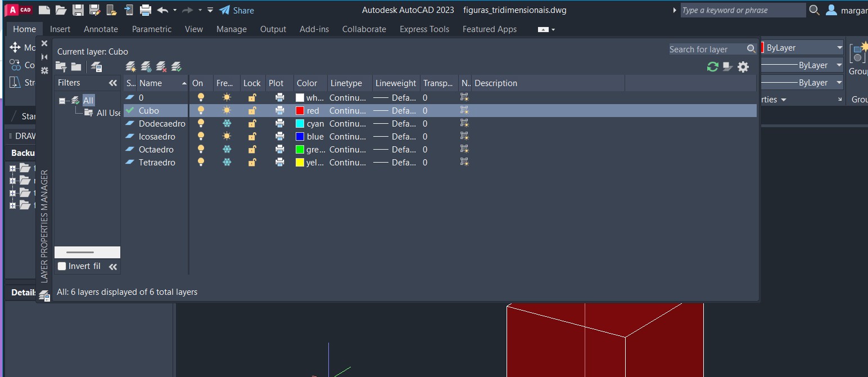Image resolution: width=868 pixels, height=377 pixels.
Task: Open Customize Quick Access Toolbar dropdown
Action: point(210,10)
